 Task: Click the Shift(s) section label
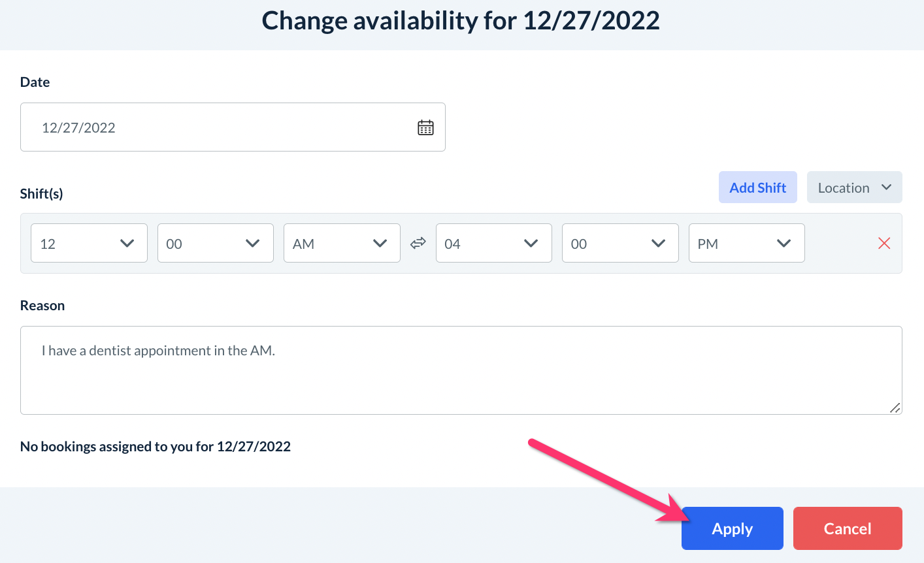42,194
